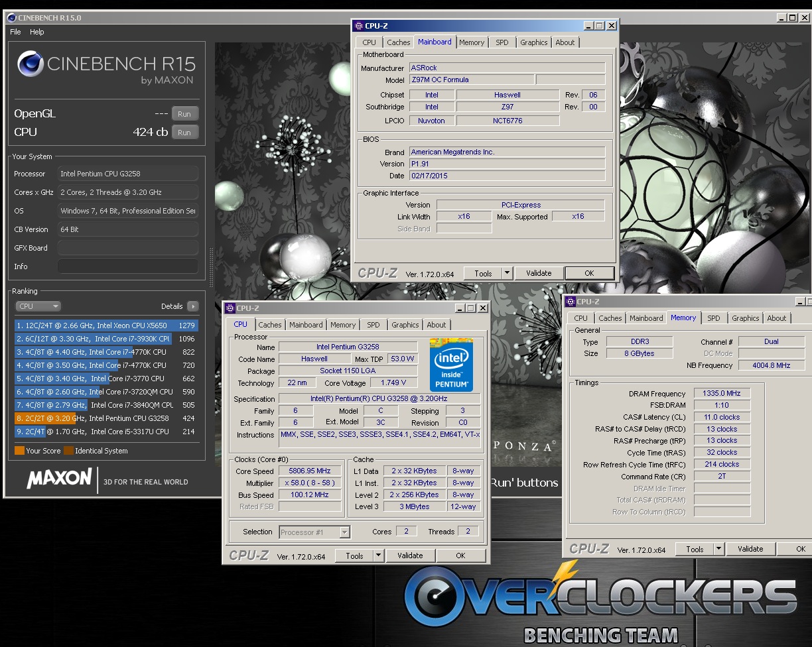Viewport: 812px width, 647px height.
Task: Open Caches tab in Memory CPU-Z window
Action: (x=610, y=318)
